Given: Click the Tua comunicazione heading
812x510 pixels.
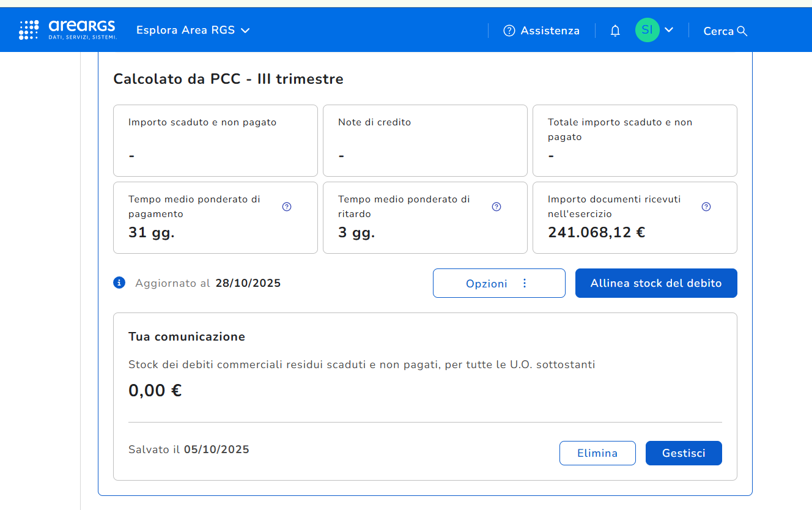Looking at the screenshot, I should click(x=186, y=336).
